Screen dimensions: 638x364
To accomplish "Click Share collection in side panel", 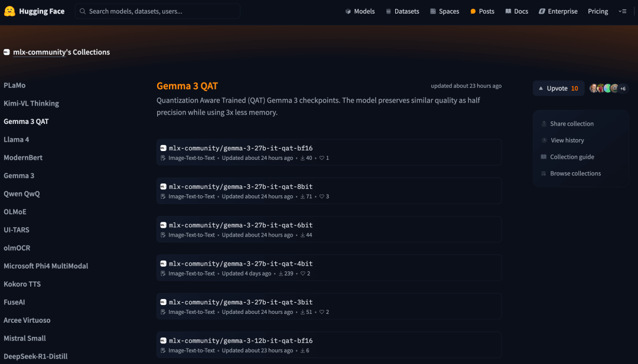I will coord(571,124).
